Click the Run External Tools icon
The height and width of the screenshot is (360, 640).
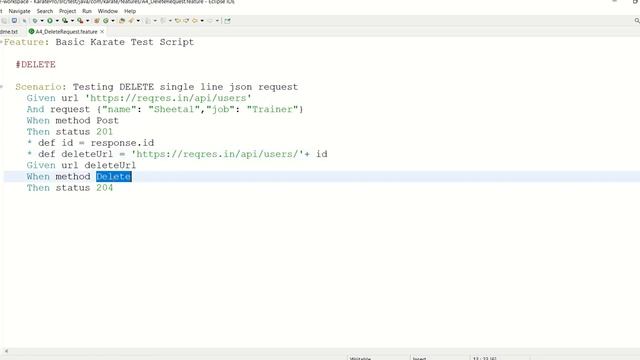coord(80,20)
